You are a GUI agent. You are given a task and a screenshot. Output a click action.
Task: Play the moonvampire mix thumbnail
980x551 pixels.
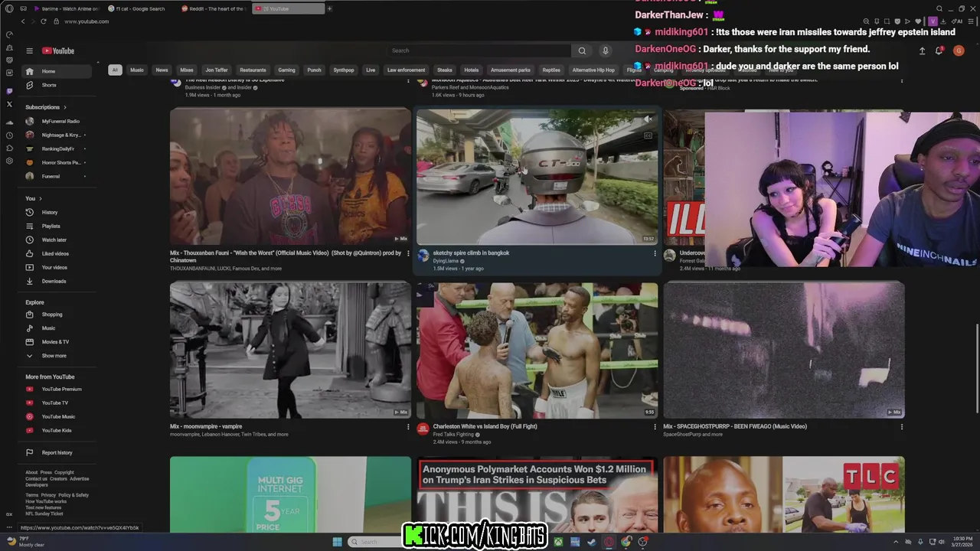click(x=290, y=350)
